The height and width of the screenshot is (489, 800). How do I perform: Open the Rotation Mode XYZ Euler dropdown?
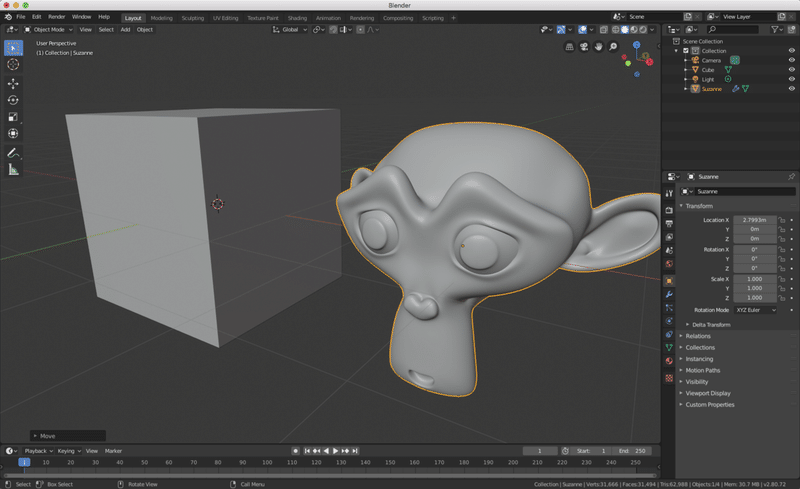[x=755, y=310]
